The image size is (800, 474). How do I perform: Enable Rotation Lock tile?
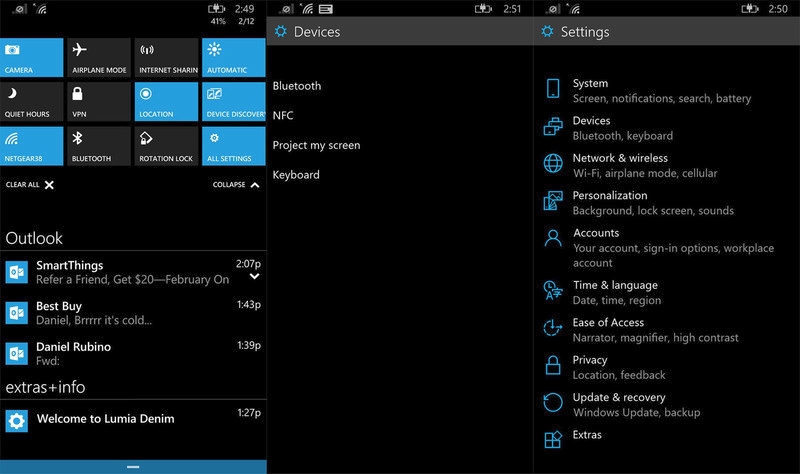click(166, 146)
